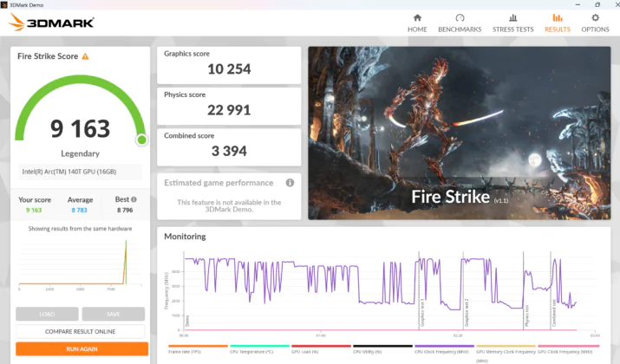
Task: Click the score distribution chart peak
Action: point(126,243)
